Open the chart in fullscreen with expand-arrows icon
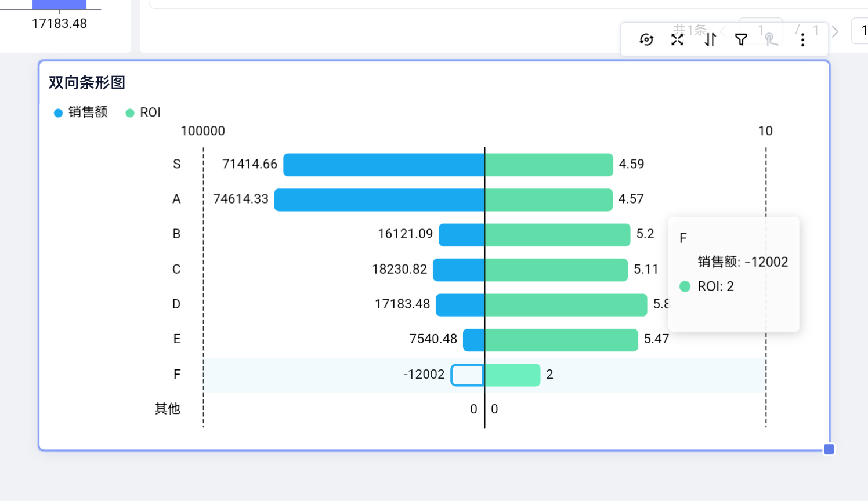Viewport: 868px width, 501px height. pyautogui.click(x=677, y=39)
